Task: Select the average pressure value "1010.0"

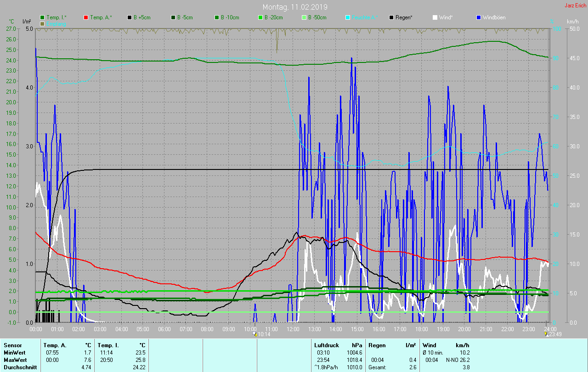Action: [354, 367]
